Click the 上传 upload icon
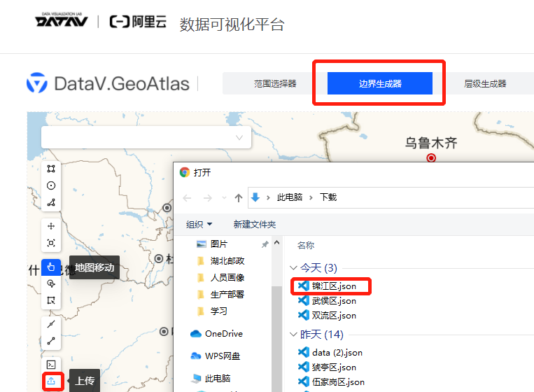 (51, 381)
